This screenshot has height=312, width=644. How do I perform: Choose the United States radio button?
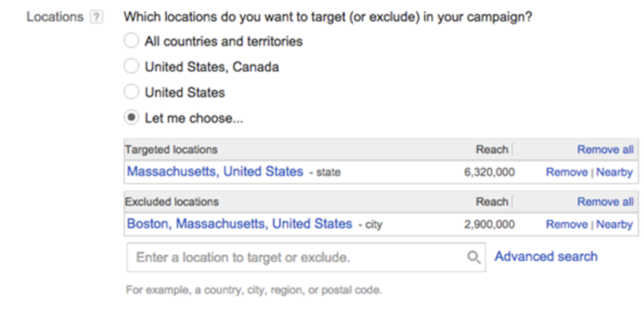131,92
